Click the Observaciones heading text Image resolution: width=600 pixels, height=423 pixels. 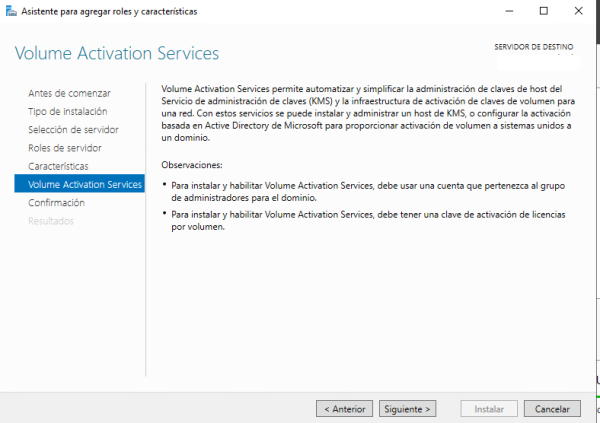point(192,165)
